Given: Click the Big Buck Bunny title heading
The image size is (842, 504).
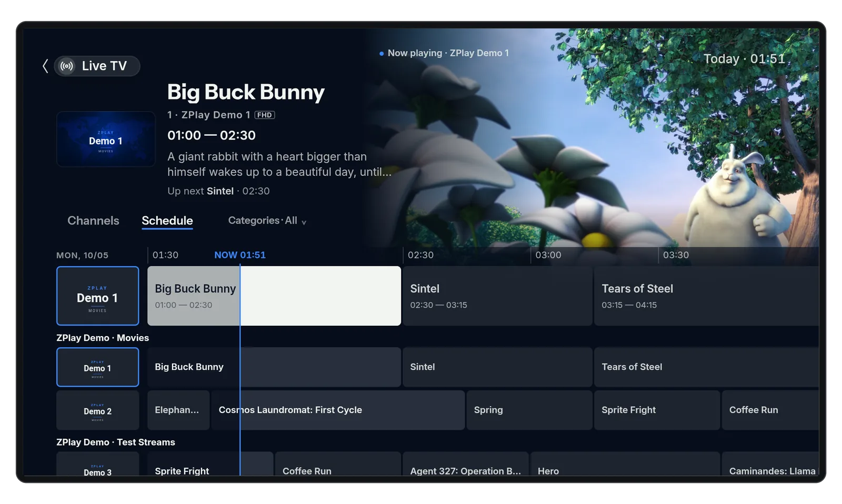Looking at the screenshot, I should (x=246, y=92).
